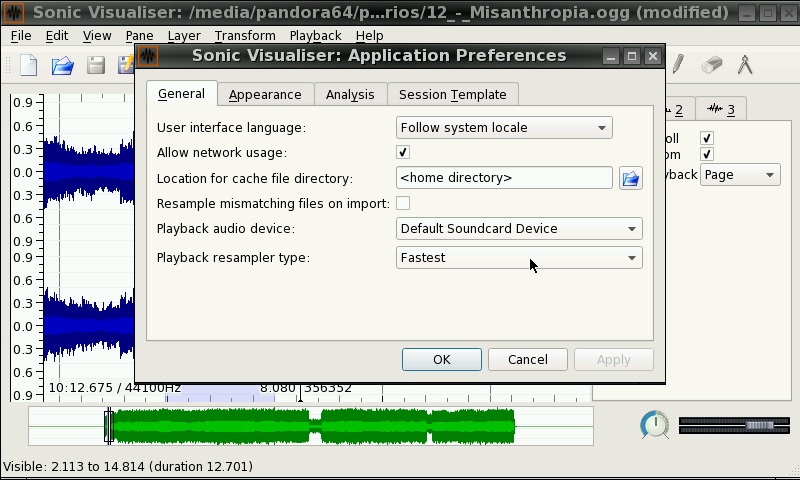Select the pencil Draw tool
The image size is (800, 480).
pos(678,64)
